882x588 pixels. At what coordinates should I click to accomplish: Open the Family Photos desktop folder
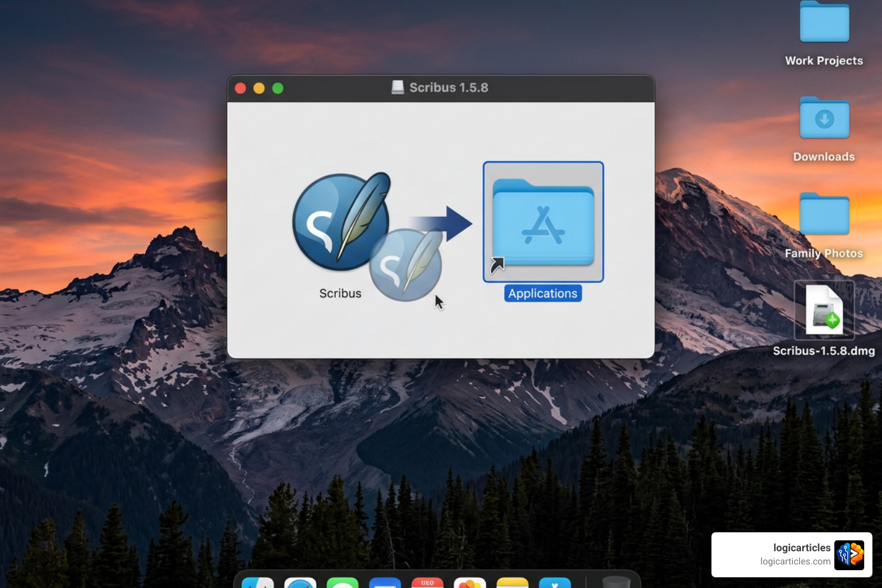pos(825,214)
